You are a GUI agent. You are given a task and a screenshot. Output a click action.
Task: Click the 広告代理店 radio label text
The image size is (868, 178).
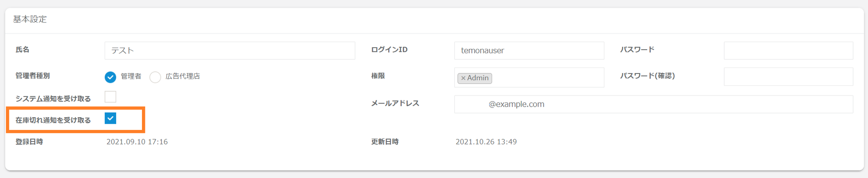[183, 76]
